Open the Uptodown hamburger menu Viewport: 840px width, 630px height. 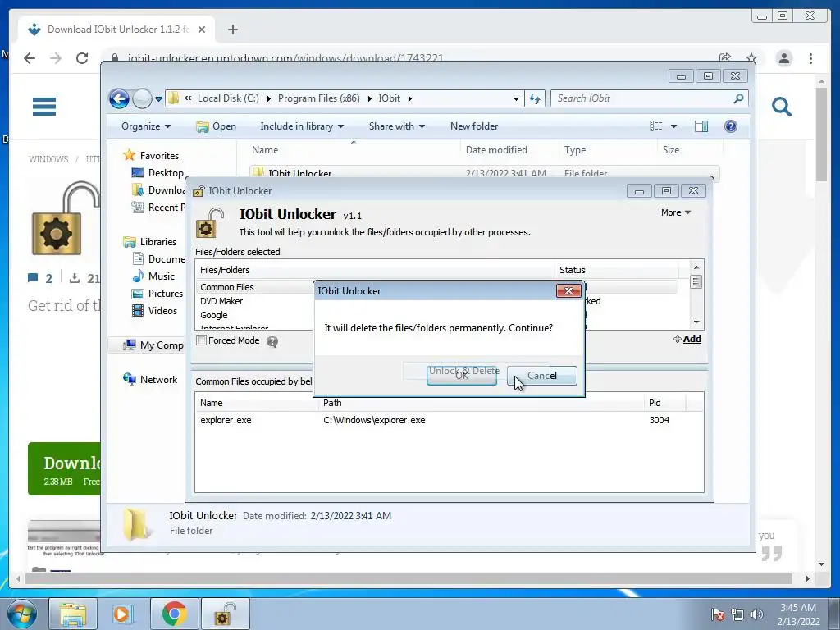[x=44, y=107]
